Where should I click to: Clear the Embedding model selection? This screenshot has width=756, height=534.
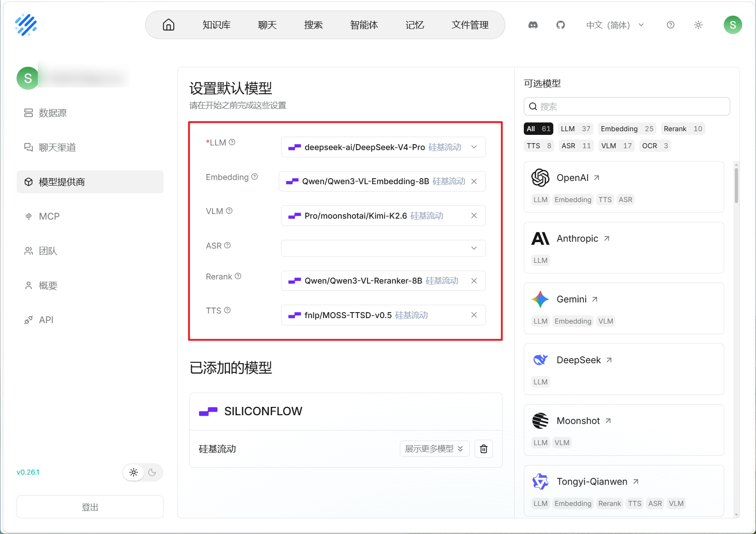[x=474, y=181]
